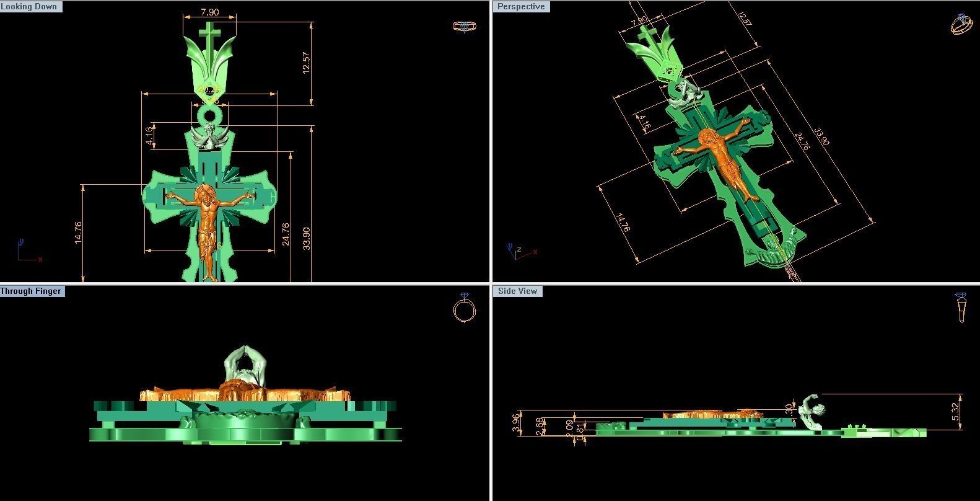Click the ring icon in Through Finger viewport
This screenshot has width=980, height=501.
coord(465,308)
